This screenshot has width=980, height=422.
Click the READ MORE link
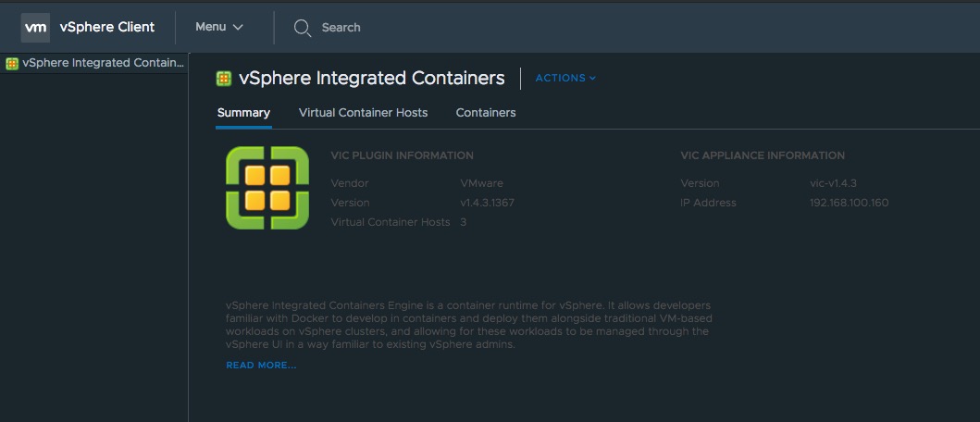(x=261, y=366)
